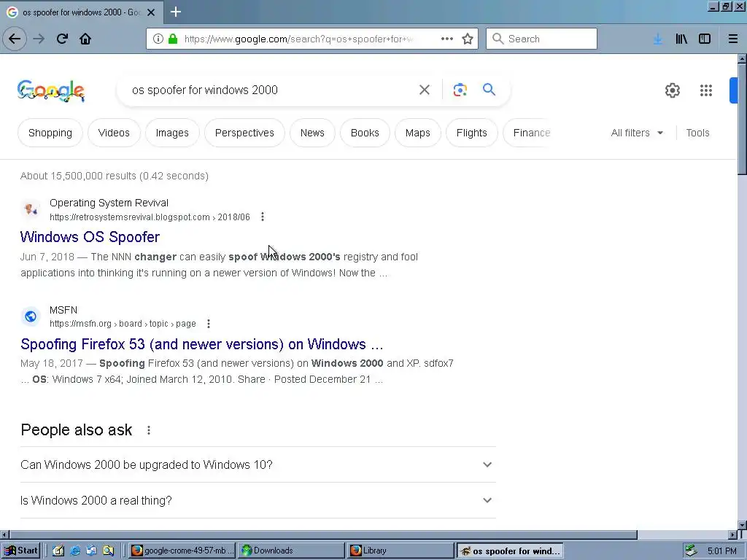747x560 pixels.
Task: Open Google quick settings gear
Action: [672, 90]
